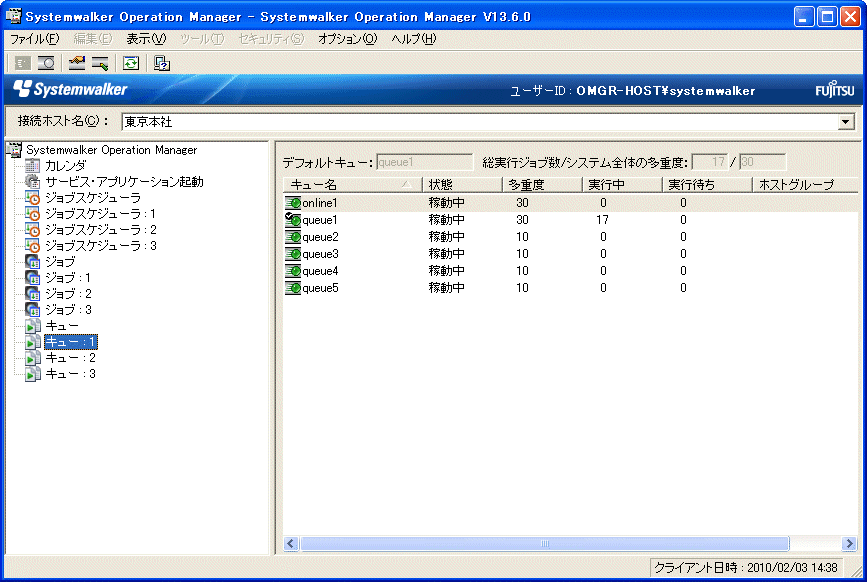Click the horizontal scrollbar thumb
This screenshot has width=867, height=582.
pos(545,543)
